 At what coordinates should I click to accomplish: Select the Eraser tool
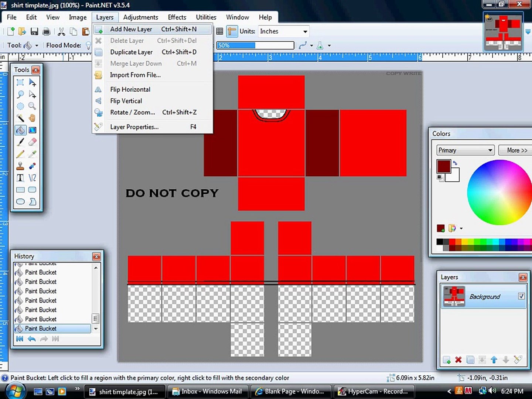tap(33, 142)
